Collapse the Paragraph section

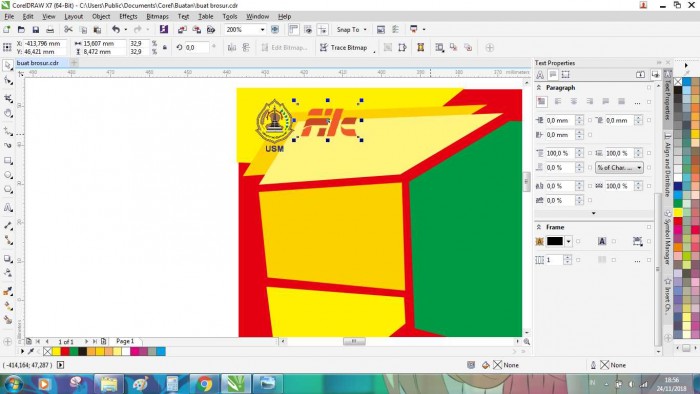[x=539, y=87]
